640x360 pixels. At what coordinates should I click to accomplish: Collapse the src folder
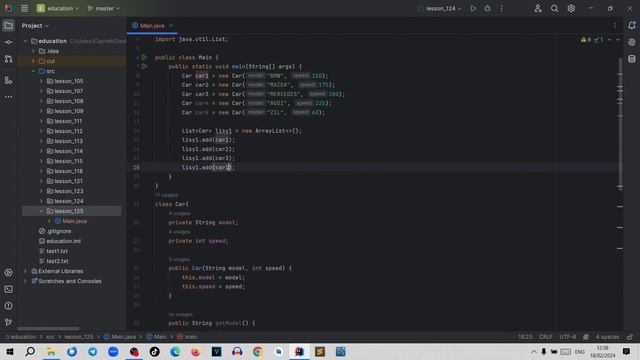[33, 71]
